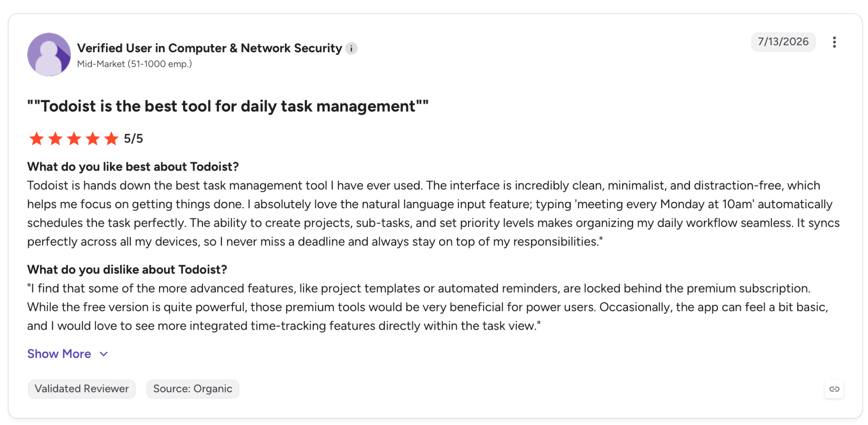Click the info icon beside reviewer name
The width and height of the screenshot is (868, 425).
point(351,49)
